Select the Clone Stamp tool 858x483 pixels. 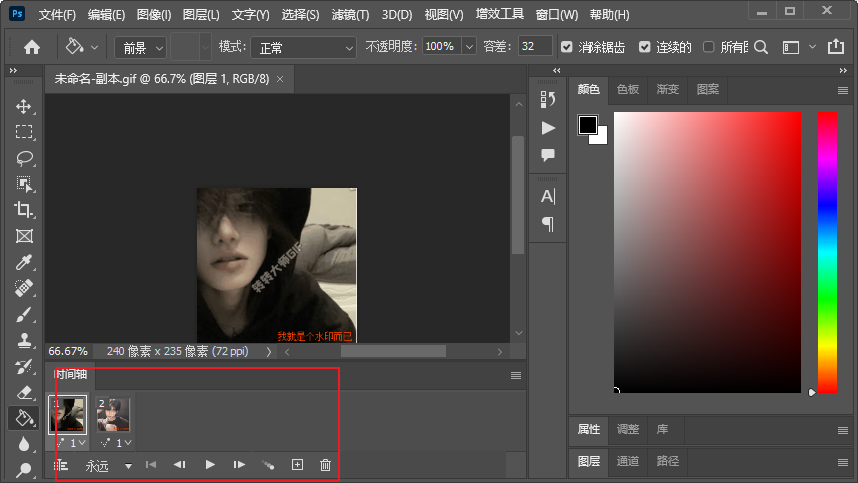24,340
